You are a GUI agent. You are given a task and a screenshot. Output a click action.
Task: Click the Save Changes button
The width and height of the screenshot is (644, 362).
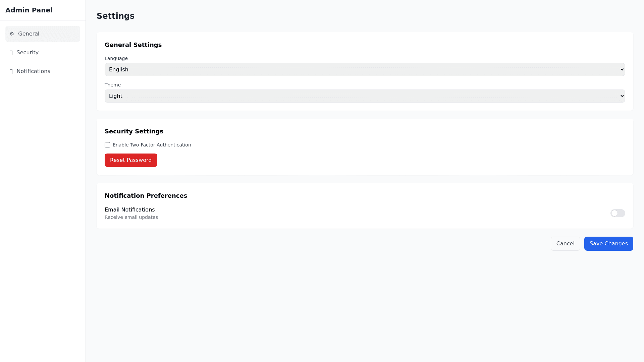(x=608, y=244)
